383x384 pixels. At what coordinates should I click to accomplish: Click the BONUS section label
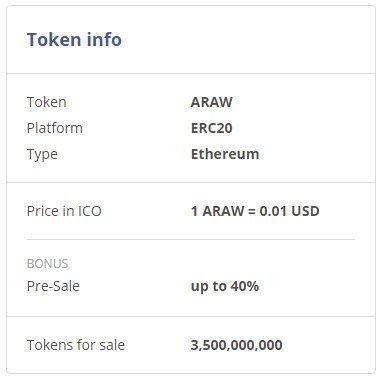pyautogui.click(x=48, y=264)
